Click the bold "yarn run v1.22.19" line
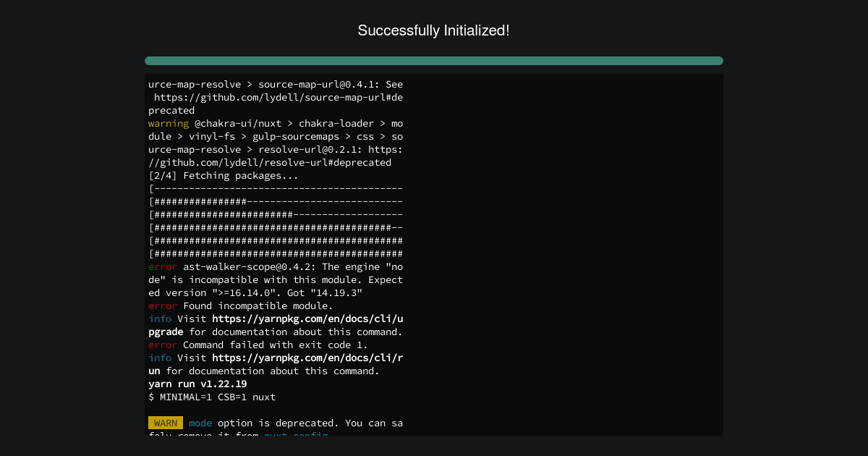Viewport: 868px width, 456px height. click(197, 384)
